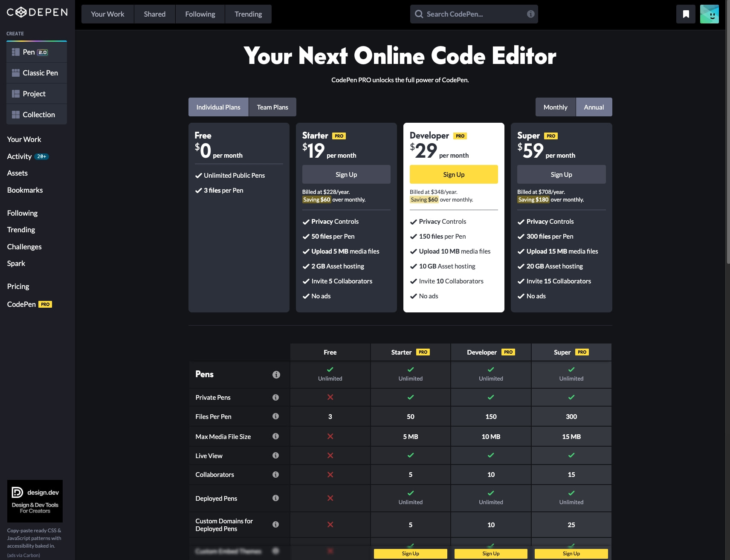Click the 20+ Activity badge
The width and height of the screenshot is (730, 560).
pyautogui.click(x=41, y=156)
